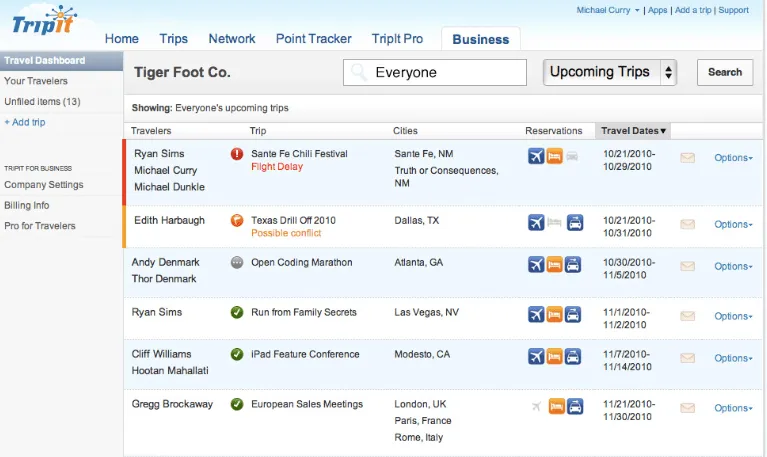Click the orange conflict warning icon for Texas Drill Off
Screen dimensions: 767x457
[x=237, y=221]
